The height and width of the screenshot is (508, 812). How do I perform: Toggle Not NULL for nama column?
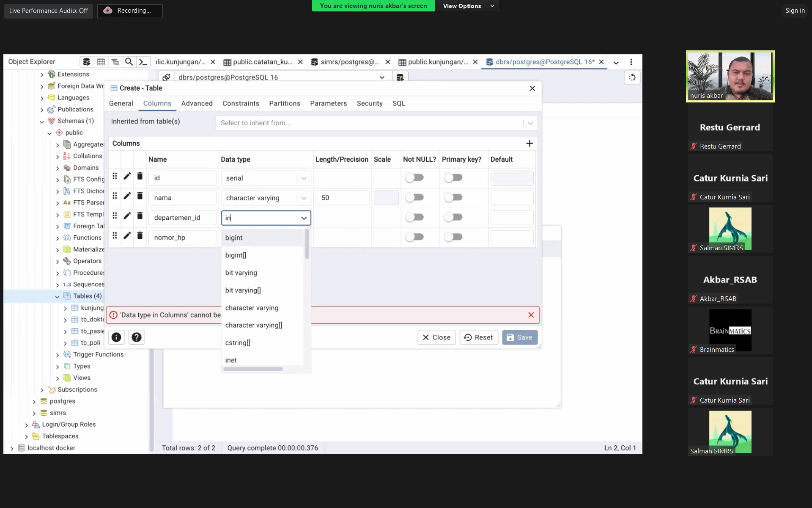pos(414,198)
